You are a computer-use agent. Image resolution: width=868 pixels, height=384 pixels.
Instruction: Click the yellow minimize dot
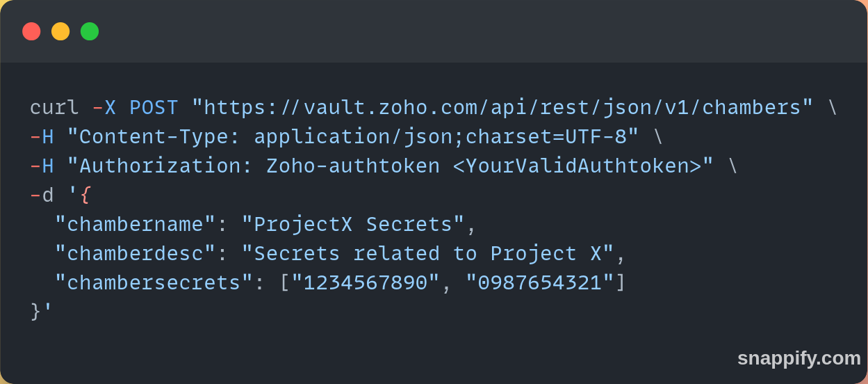coord(60,31)
